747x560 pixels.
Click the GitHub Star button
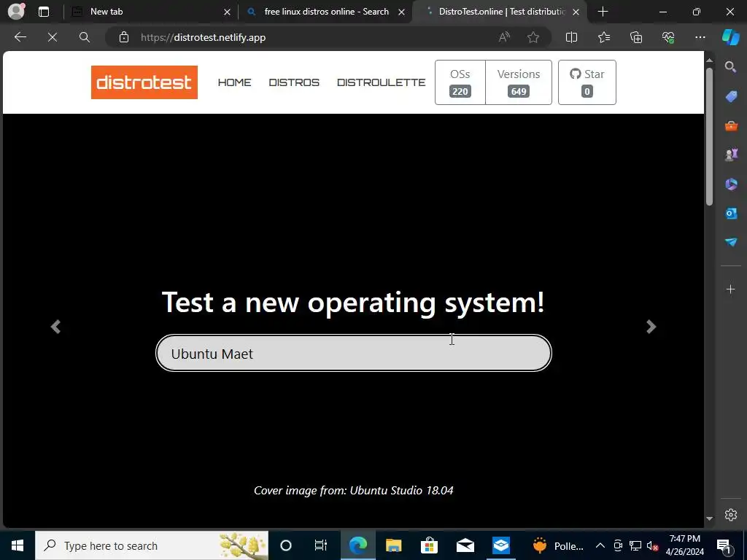pyautogui.click(x=587, y=82)
